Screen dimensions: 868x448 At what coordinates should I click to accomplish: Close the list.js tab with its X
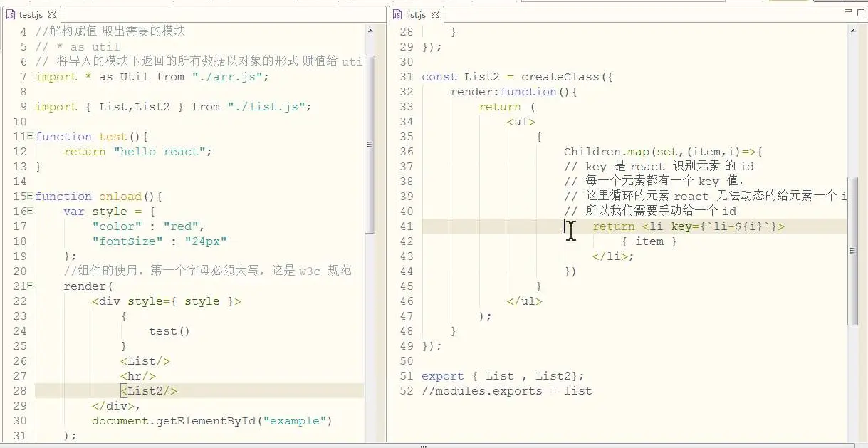click(435, 14)
